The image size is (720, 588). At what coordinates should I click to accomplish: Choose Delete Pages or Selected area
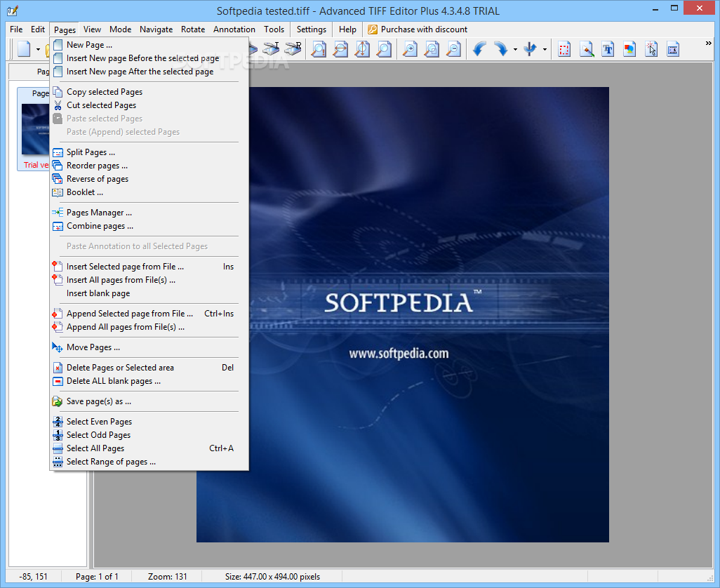click(149, 368)
